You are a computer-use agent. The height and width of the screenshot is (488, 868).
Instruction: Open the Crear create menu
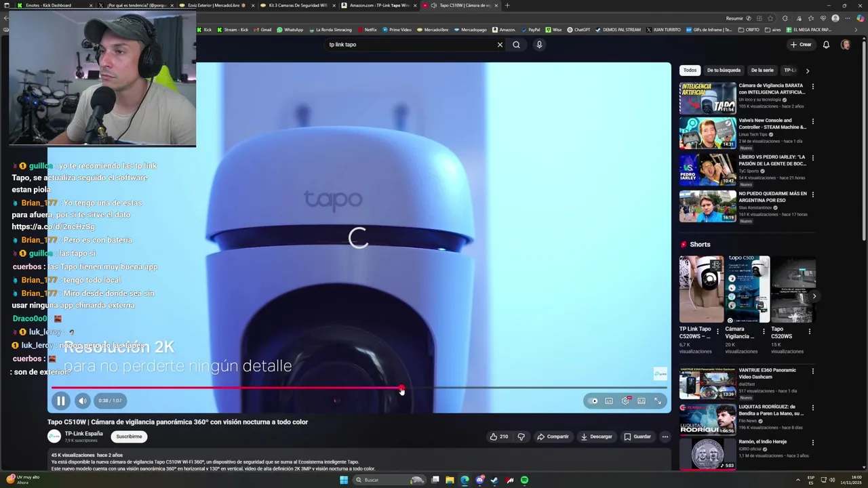(801, 45)
